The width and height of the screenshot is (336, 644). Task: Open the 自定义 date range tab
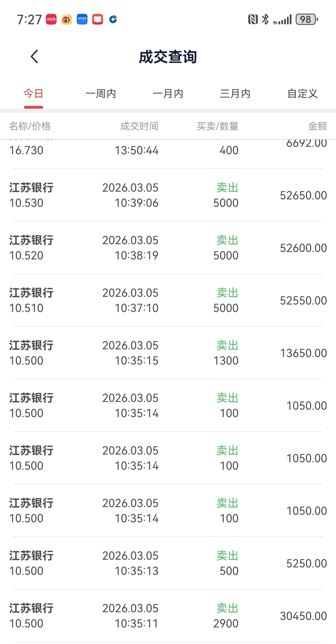point(302,94)
